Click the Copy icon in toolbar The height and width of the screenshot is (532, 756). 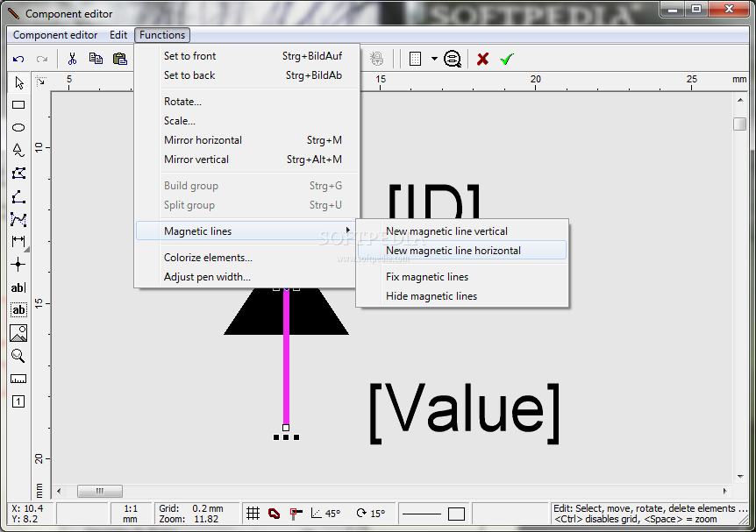click(96, 59)
